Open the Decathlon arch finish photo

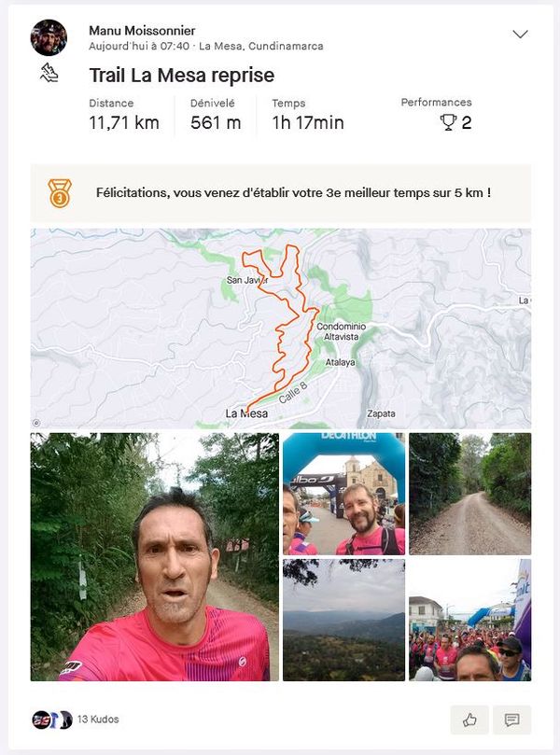point(343,494)
